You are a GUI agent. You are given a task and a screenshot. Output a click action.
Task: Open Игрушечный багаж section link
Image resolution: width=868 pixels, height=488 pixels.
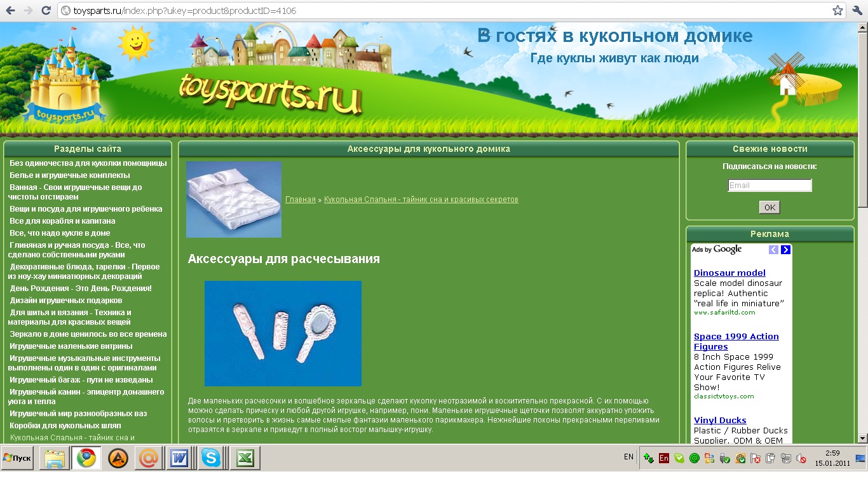point(81,380)
